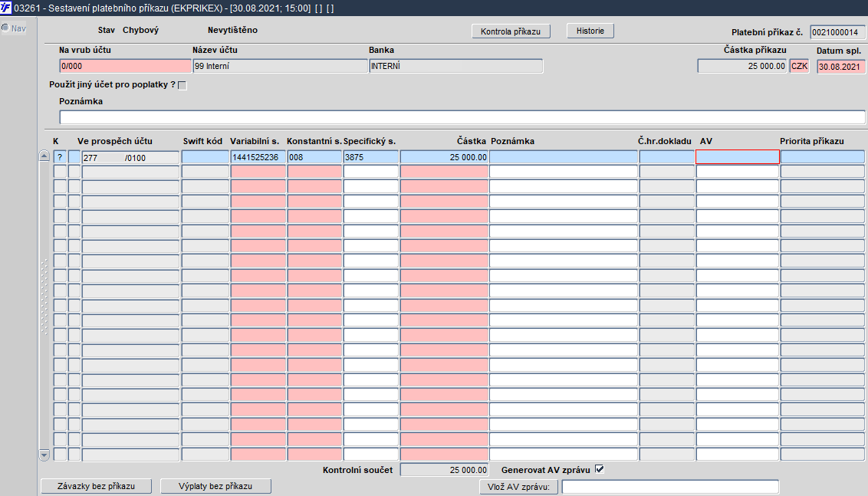Click the Vlož AV zprávu button
The image size is (868, 496).
tap(518, 487)
